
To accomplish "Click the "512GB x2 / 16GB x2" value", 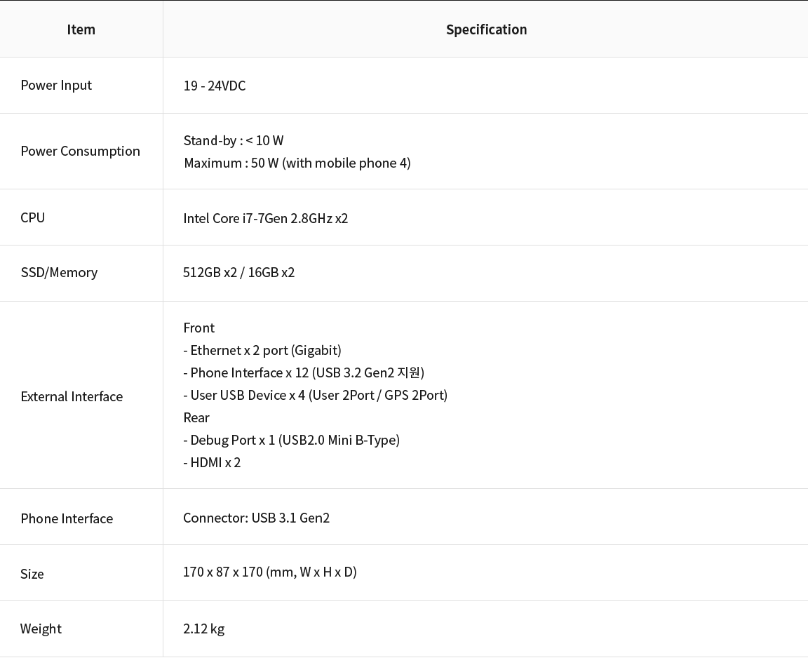I will pyautogui.click(x=238, y=272).
